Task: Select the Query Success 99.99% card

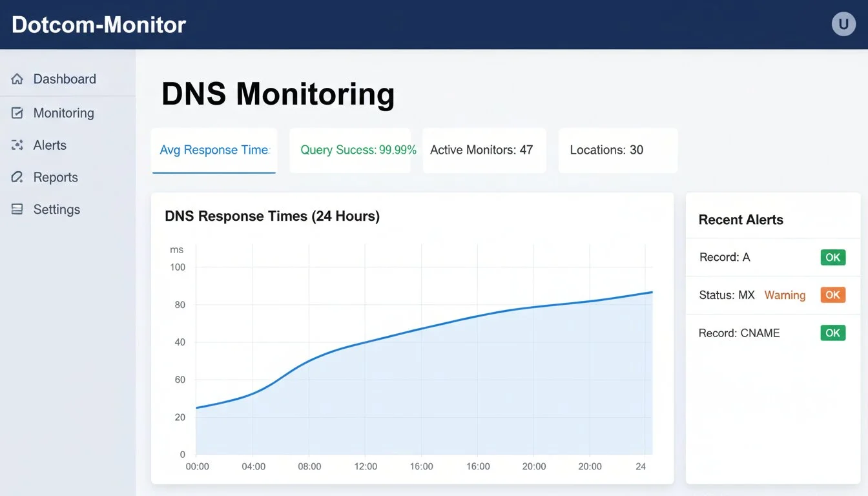Action: (350, 150)
